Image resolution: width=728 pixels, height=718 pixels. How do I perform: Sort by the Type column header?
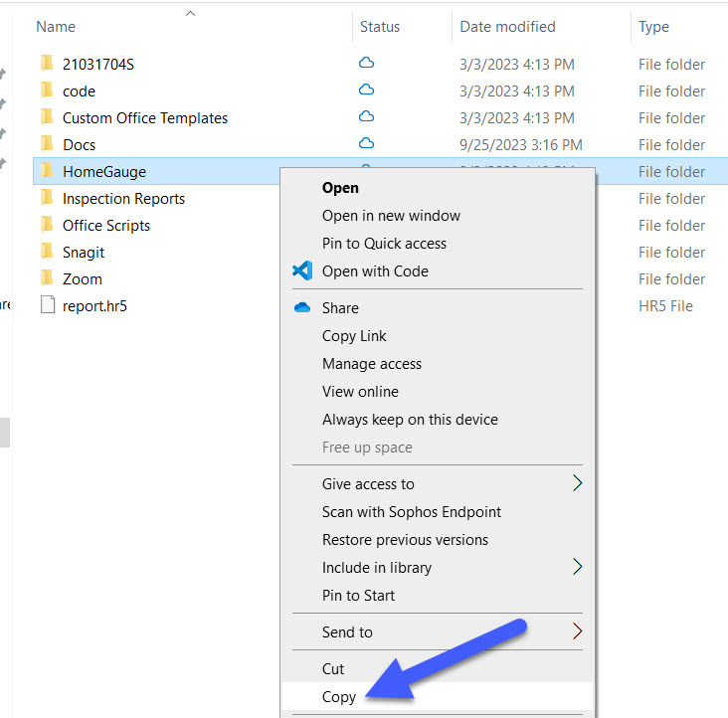653,28
